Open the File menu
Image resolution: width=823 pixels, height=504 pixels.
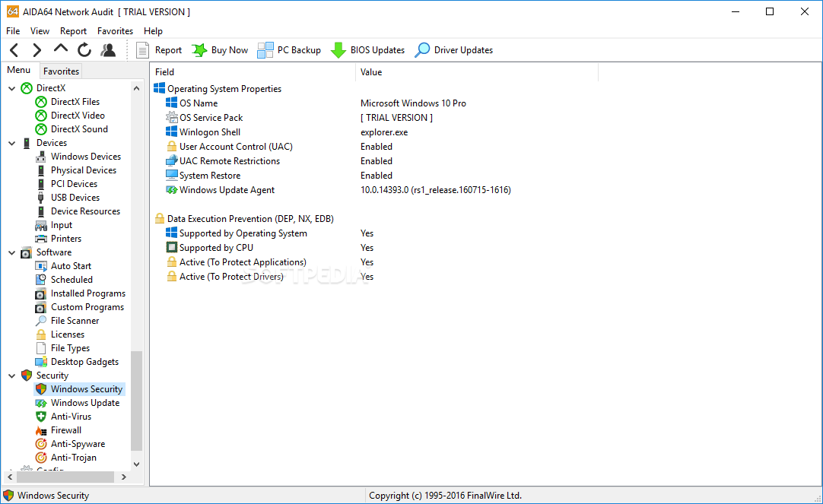[13, 31]
